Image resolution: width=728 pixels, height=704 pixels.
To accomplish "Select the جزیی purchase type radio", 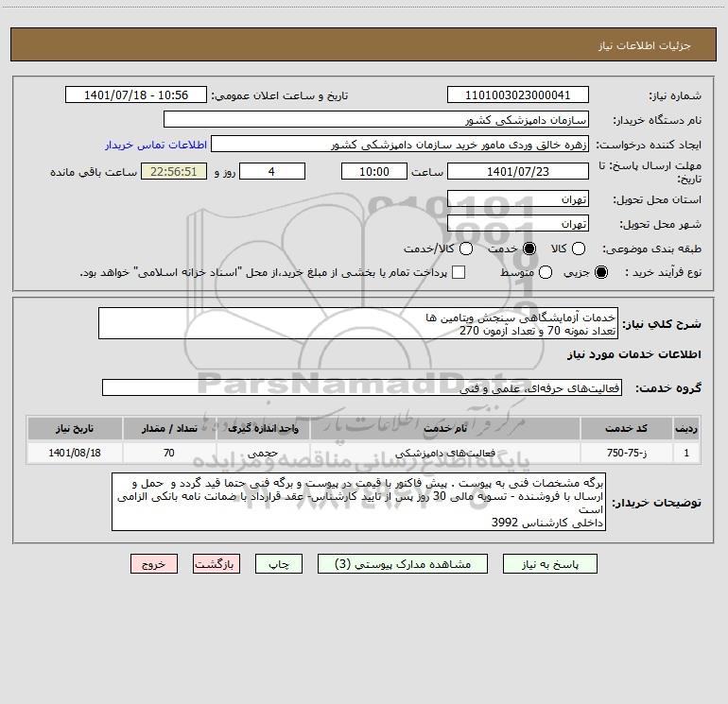I will pos(600,272).
